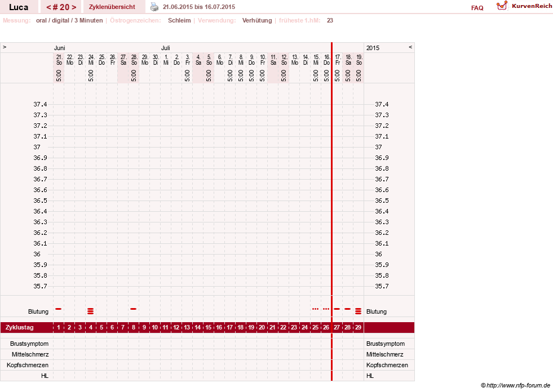Click right Mittelschmerz row label
The width and height of the screenshot is (553, 392).
click(385, 354)
